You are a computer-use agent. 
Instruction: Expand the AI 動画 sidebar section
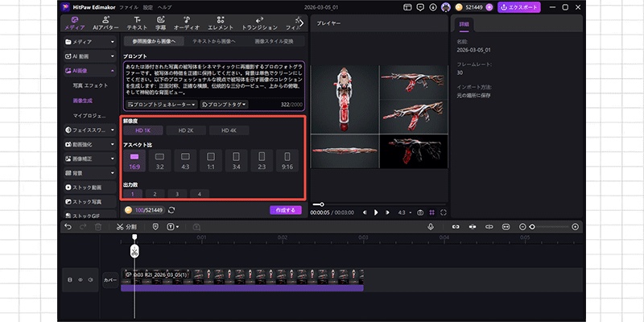(x=90, y=56)
